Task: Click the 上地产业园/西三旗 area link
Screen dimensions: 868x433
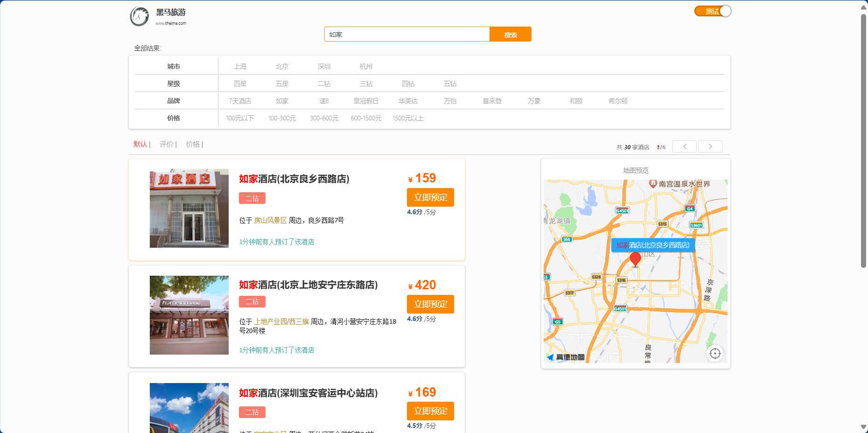Action: pos(281,321)
